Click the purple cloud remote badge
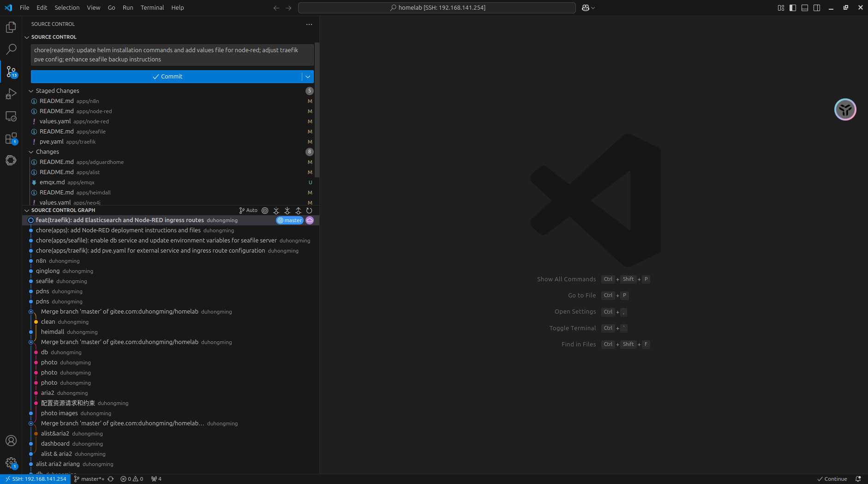This screenshot has height=484, width=868. pyautogui.click(x=310, y=220)
